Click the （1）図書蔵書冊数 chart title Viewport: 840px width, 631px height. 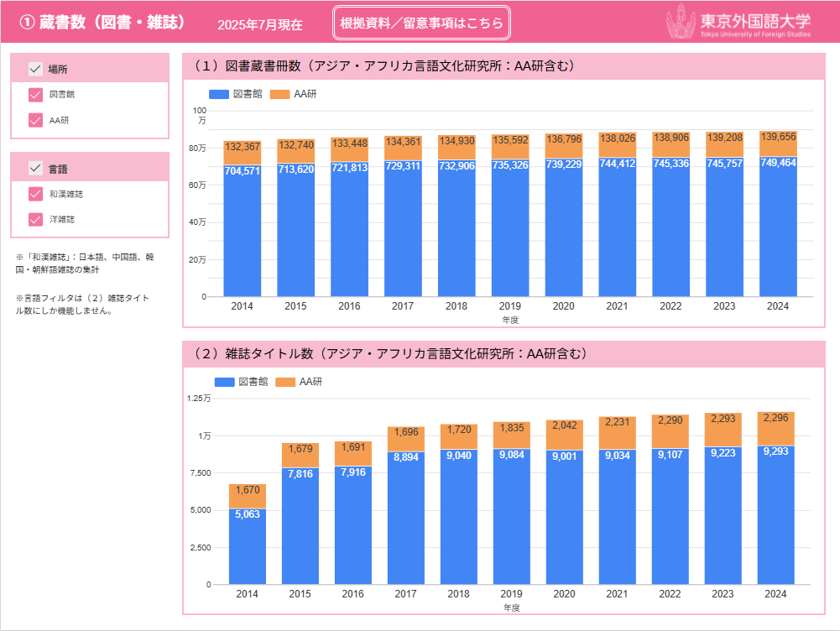(x=383, y=66)
